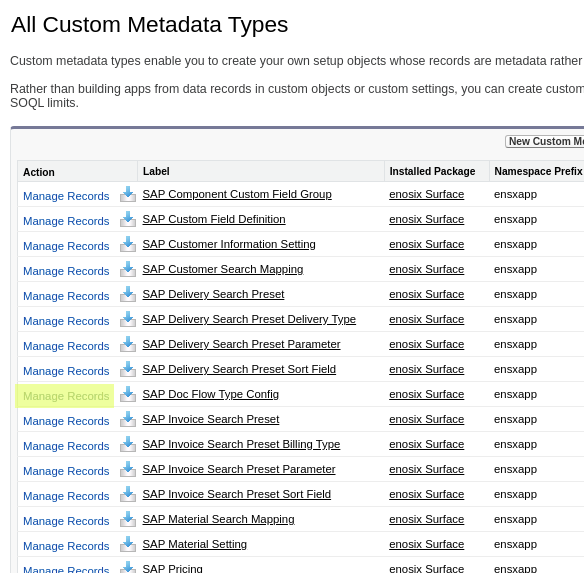The image size is (584, 573).
Task: Click download icon next to SAP Material Setting
Action: click(128, 544)
